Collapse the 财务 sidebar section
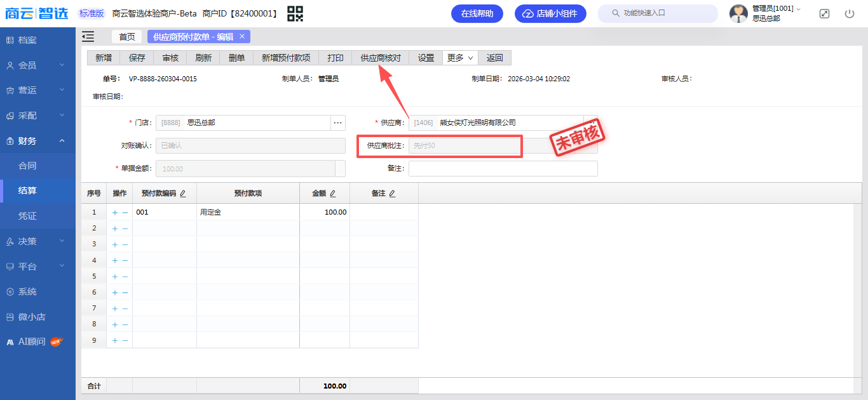This screenshot has width=868, height=400. (37, 141)
